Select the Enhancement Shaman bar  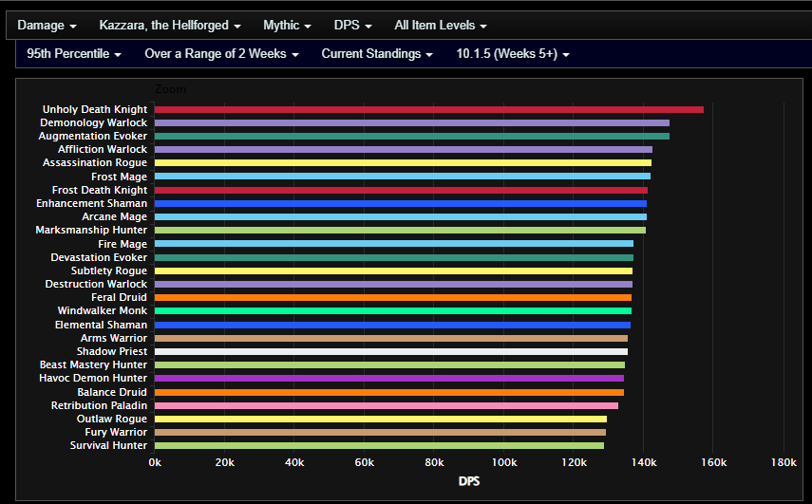pyautogui.click(x=401, y=204)
